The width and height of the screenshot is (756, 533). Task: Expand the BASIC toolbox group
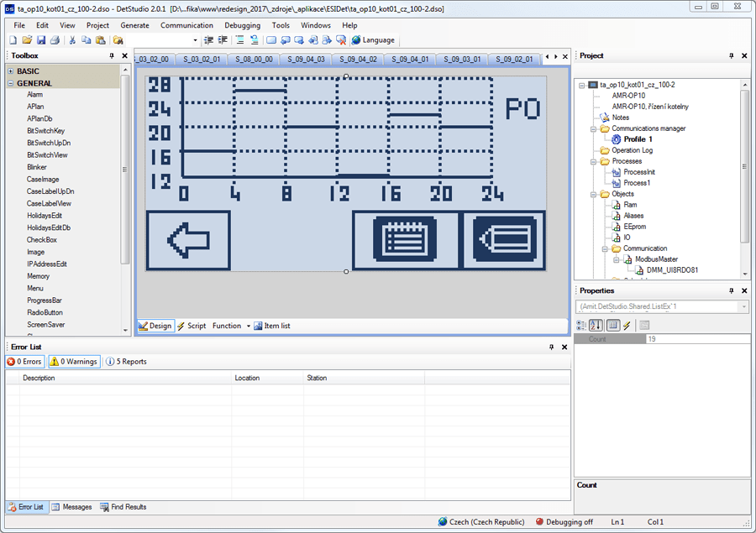pyautogui.click(x=11, y=71)
